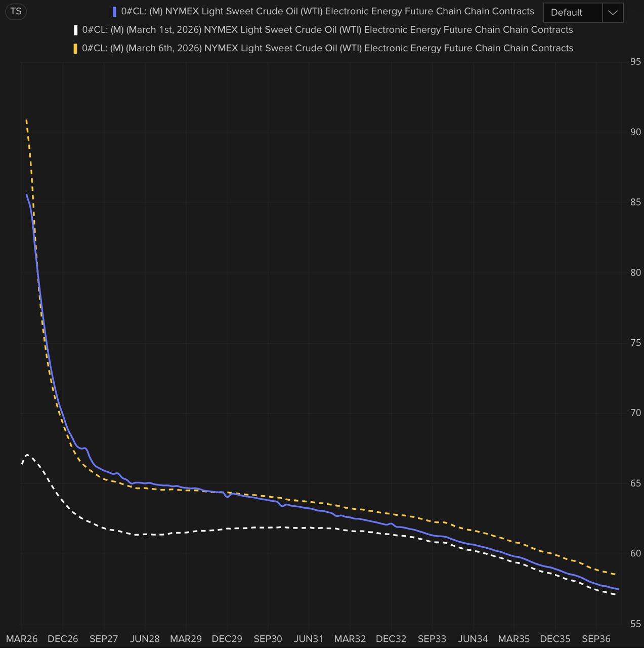Click the yellow March 6th legend marker
Screen dimensions: 644x648
(75, 49)
